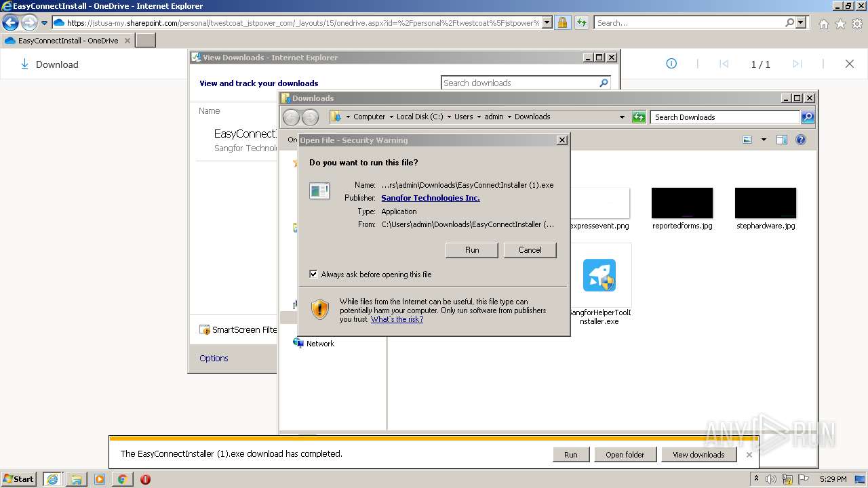Expand the Users breadcrumb arrow
The image size is (868, 488).
pos(479,117)
